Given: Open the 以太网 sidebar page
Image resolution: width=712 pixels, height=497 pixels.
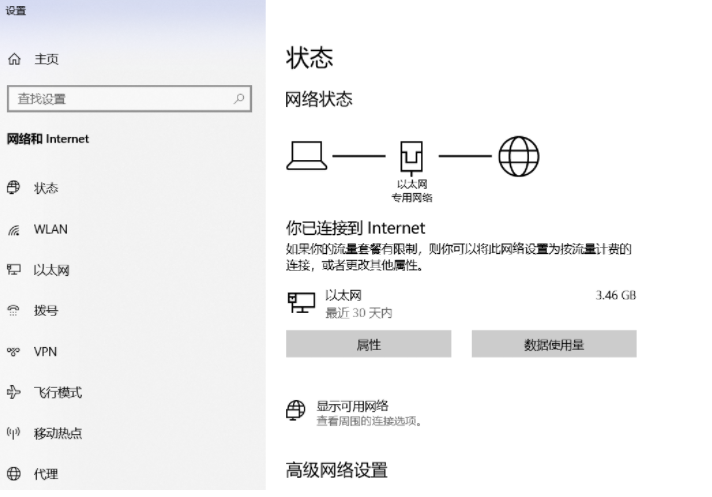Looking at the screenshot, I should (51, 270).
